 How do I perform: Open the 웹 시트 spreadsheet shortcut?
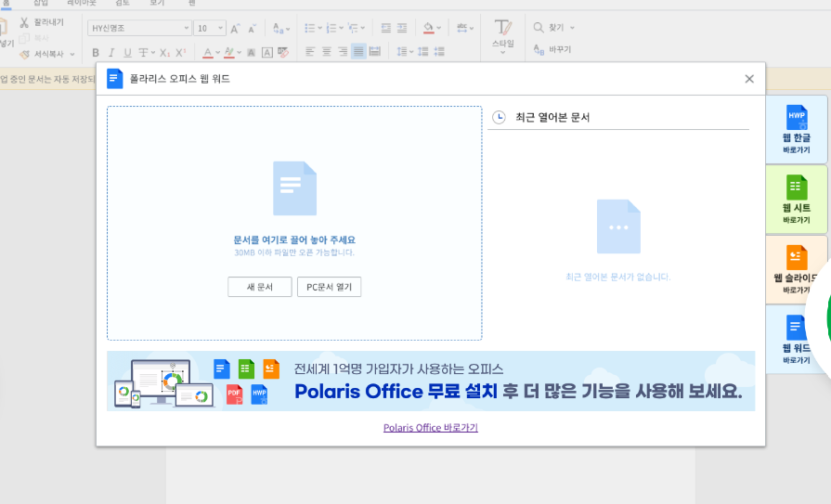[x=797, y=200]
